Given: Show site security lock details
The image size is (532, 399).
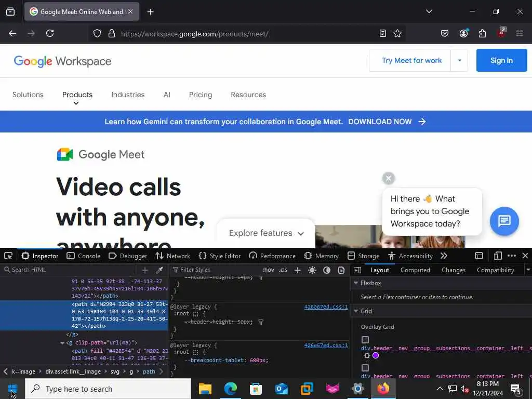Looking at the screenshot, I should 112,33.
